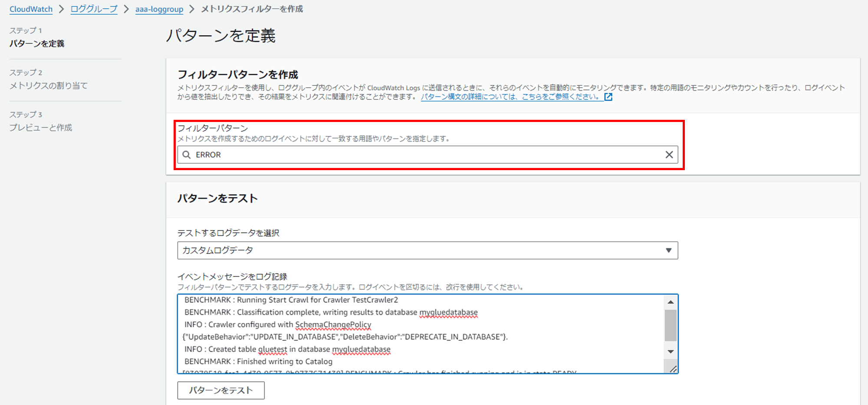Screen dimensions: 868x405
Task: Click the パターンを定義 page heading
Action: tap(221, 36)
